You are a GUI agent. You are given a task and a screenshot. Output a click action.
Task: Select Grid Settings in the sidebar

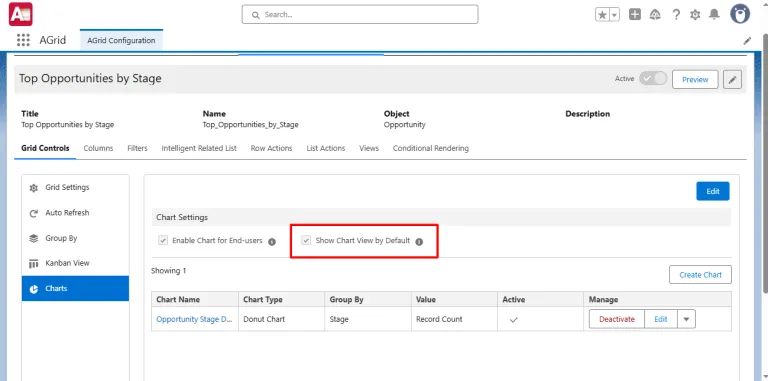[75, 188]
